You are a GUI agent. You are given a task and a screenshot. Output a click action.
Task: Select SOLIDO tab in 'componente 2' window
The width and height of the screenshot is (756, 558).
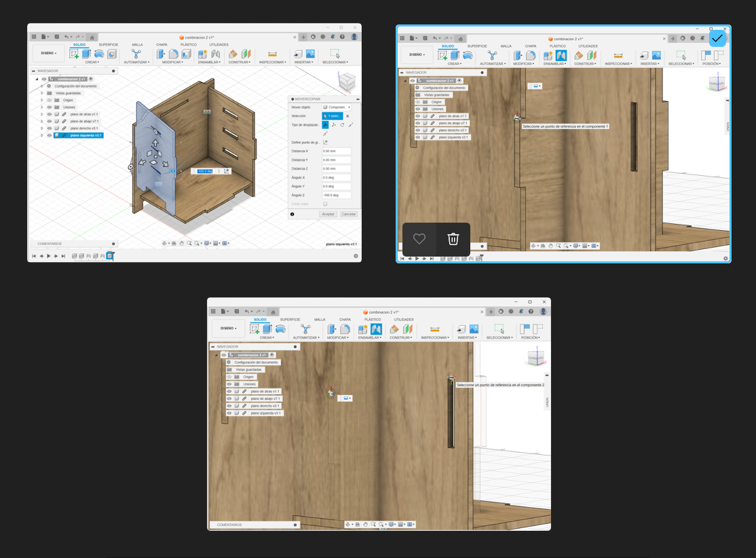[261, 319]
